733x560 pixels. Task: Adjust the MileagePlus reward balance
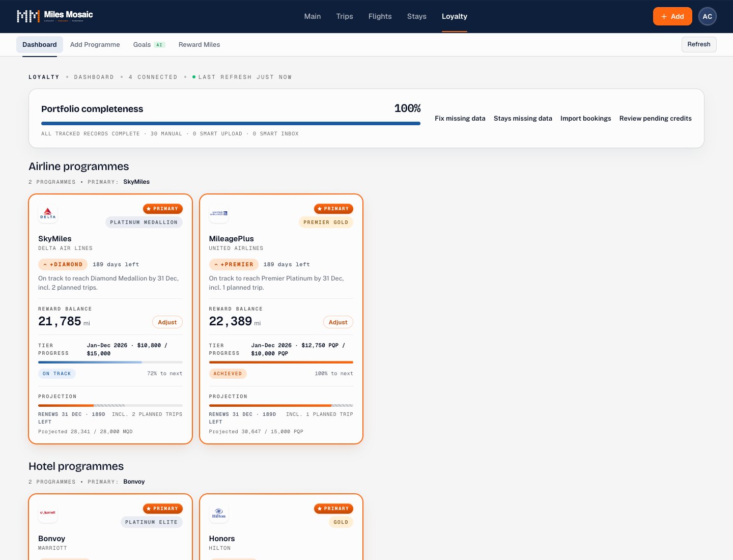[338, 322]
